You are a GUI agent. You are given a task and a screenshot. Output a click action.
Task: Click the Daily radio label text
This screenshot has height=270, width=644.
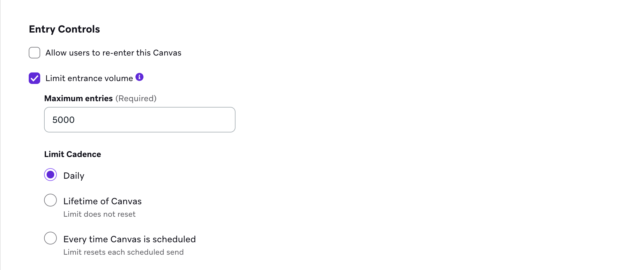coord(74,175)
